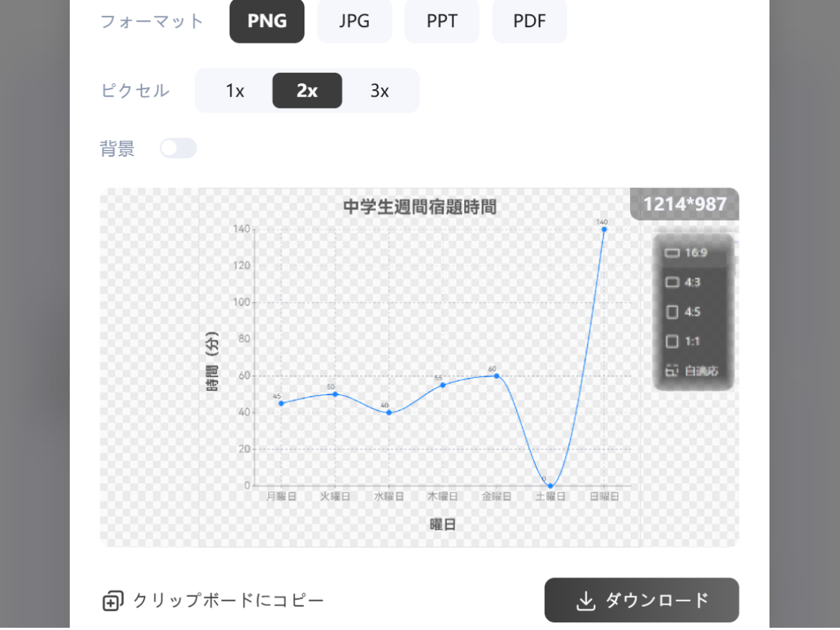Switch export format to PPT
The width and height of the screenshot is (840, 630).
(442, 21)
